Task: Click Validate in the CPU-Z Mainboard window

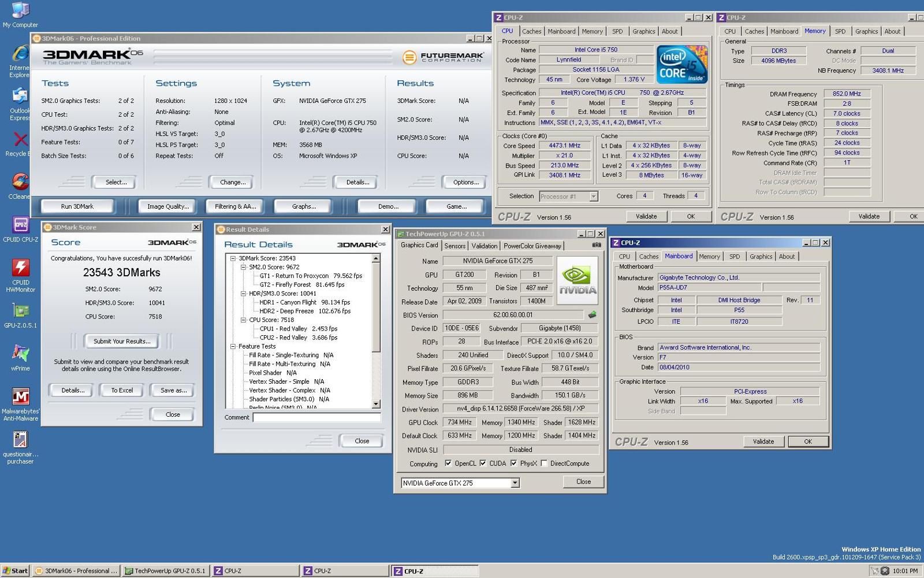Action: (763, 442)
